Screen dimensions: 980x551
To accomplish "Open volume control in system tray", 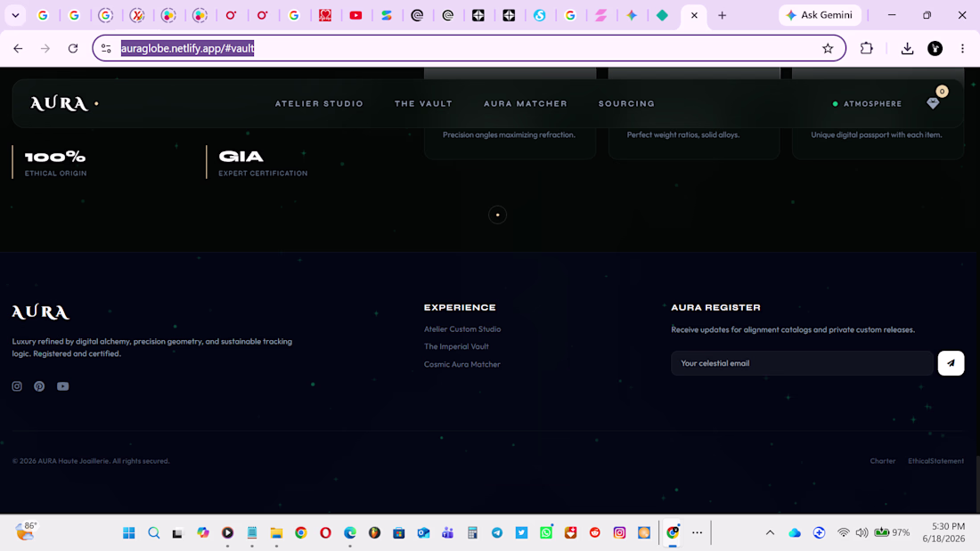I will [x=862, y=532].
